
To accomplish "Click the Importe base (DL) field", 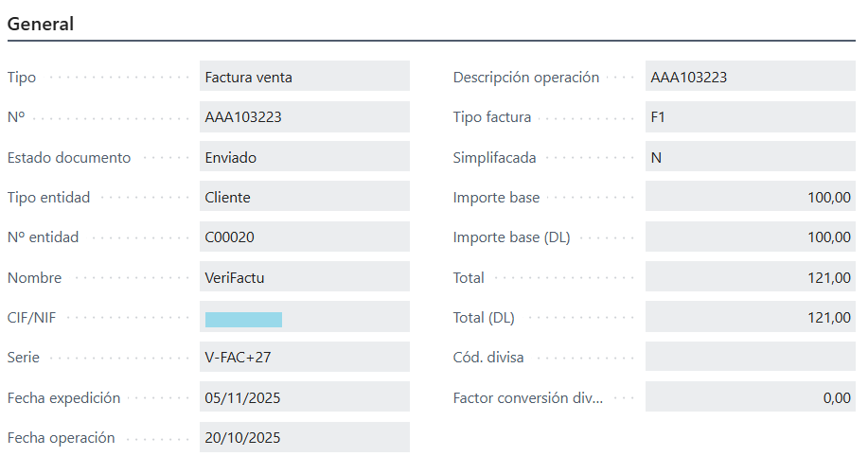I will pos(750,237).
